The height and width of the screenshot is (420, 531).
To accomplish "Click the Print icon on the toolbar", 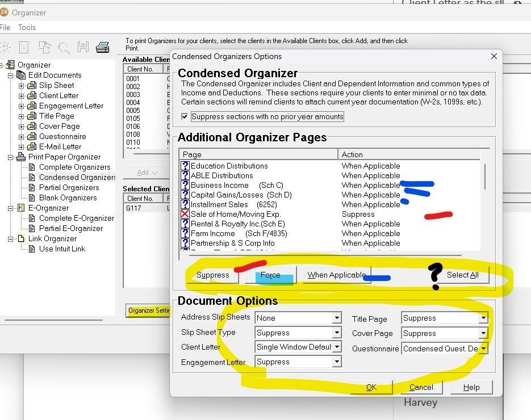I will click(102, 47).
